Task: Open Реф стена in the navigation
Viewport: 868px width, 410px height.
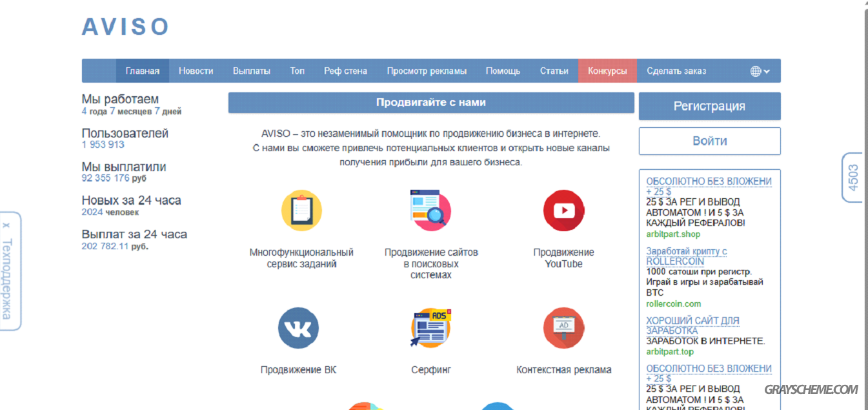Action: 346,71
